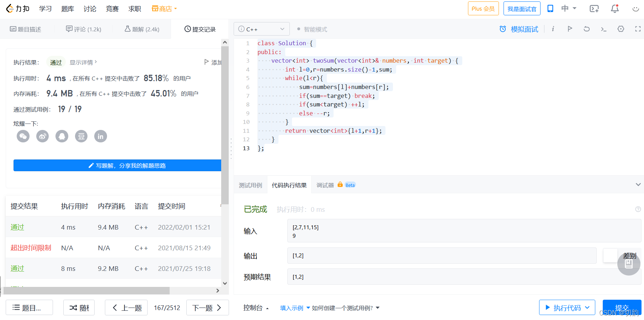The height and width of the screenshot is (320, 644).
Task: Share result via QQ icon
Action: 62,136
